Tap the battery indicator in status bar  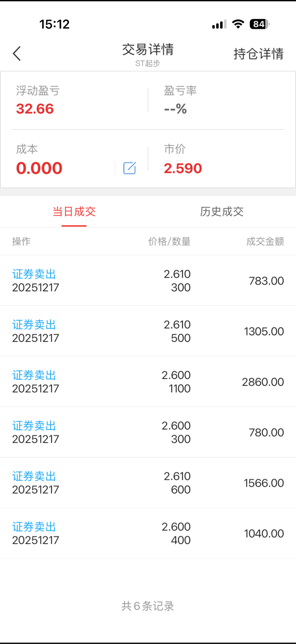259,24
